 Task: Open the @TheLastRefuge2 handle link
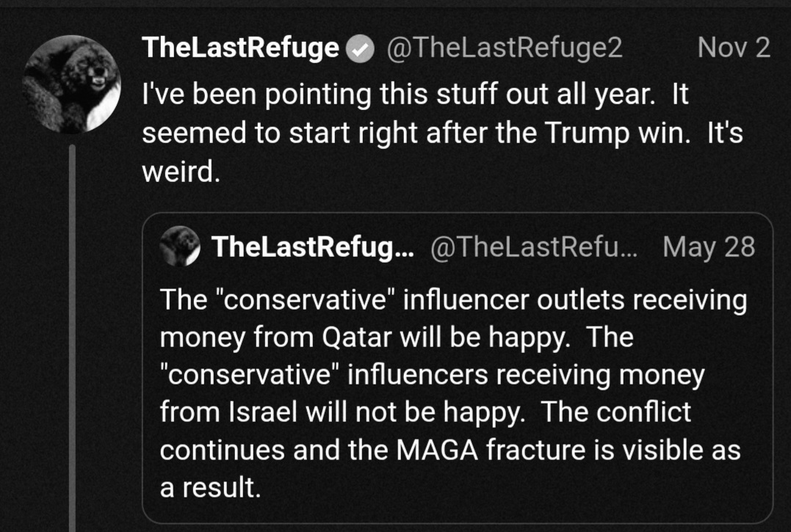point(505,48)
